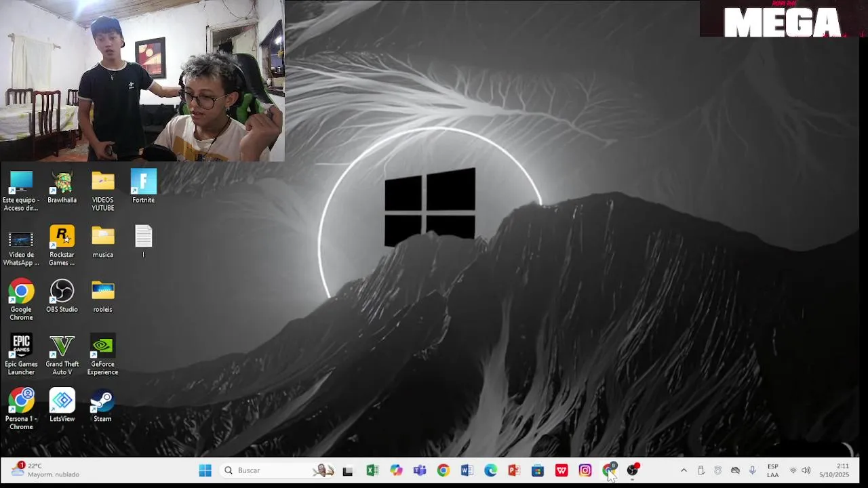868x488 pixels.
Task: Select the text document named l
Action: pos(143,242)
